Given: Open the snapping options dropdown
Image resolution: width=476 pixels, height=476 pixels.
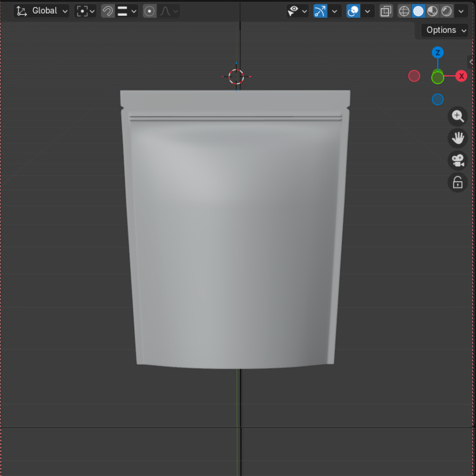Looking at the screenshot, I should 127,11.
